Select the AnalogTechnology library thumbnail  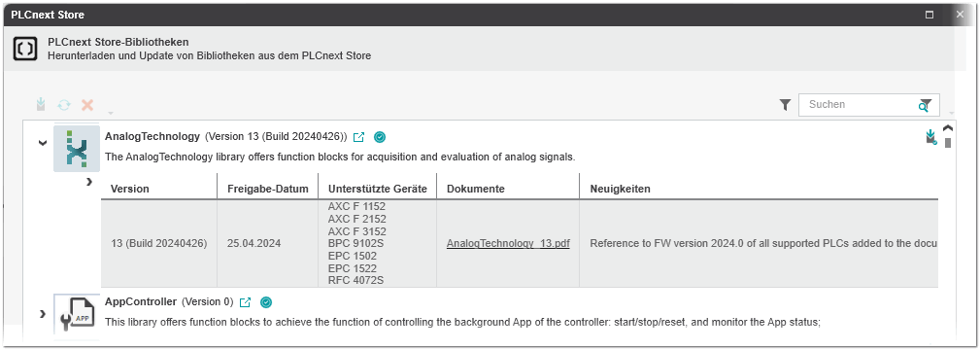77,149
